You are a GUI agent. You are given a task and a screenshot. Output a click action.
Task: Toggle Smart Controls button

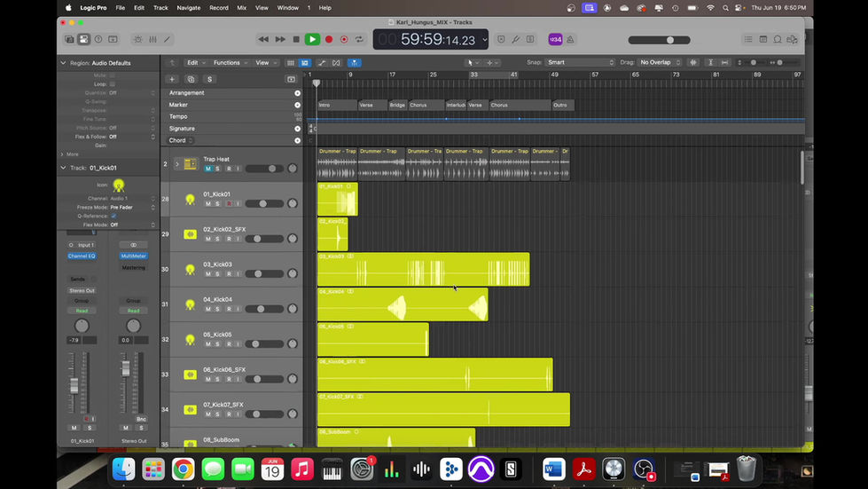click(137, 39)
